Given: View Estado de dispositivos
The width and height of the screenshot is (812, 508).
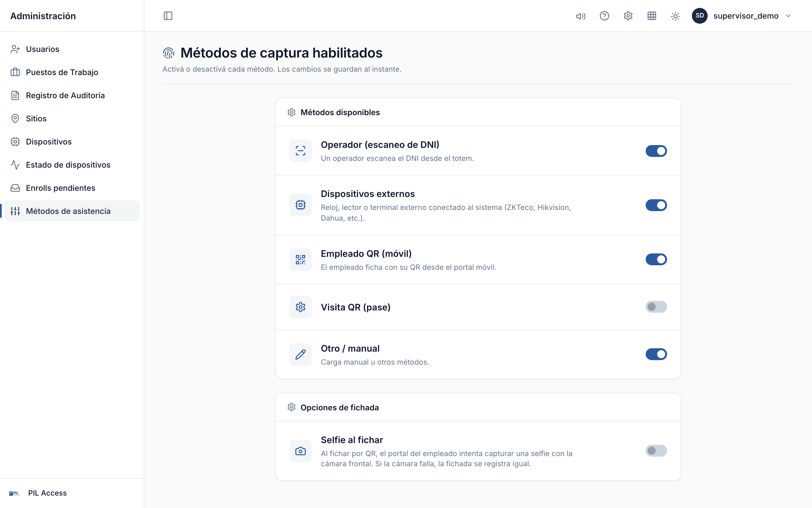Looking at the screenshot, I should point(72,165).
